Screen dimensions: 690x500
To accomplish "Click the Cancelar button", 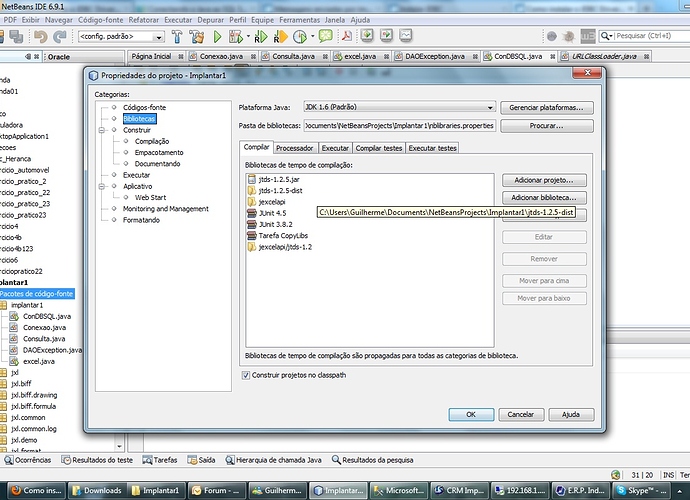I will pos(521,415).
